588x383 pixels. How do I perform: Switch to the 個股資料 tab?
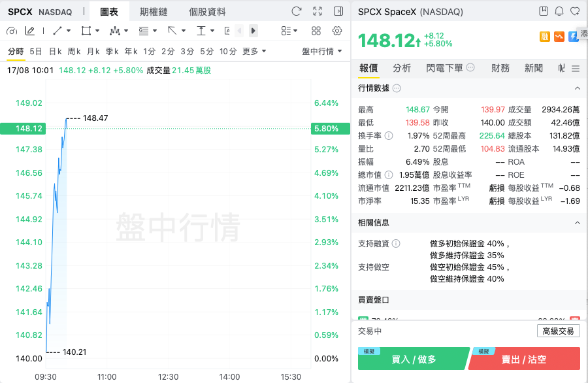click(x=207, y=12)
